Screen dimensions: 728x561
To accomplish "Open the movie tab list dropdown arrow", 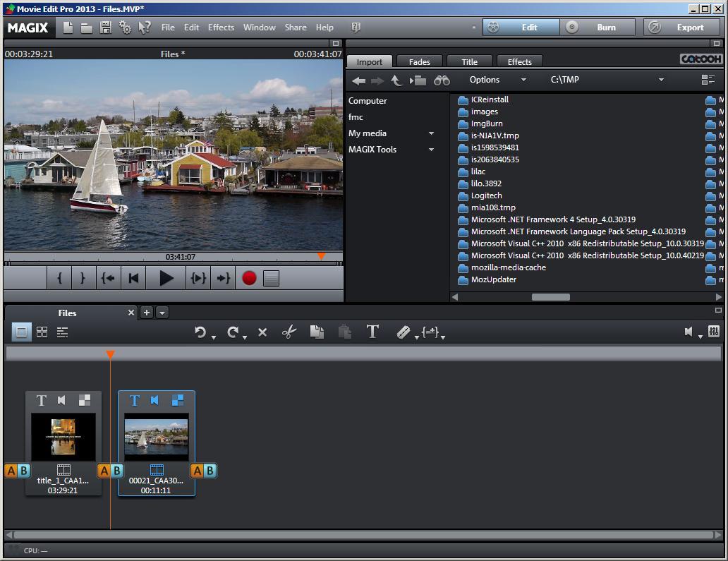I will (162, 313).
